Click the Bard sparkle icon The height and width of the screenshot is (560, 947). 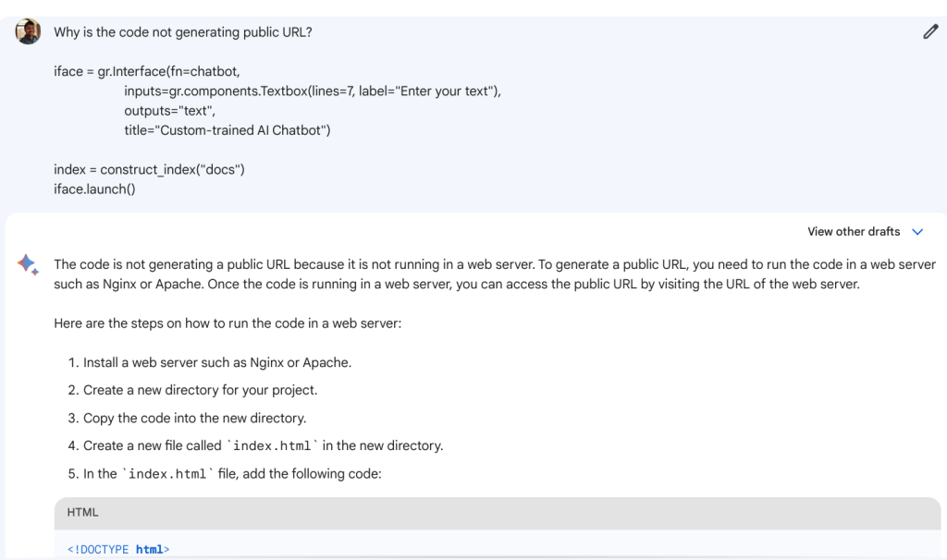tap(28, 266)
